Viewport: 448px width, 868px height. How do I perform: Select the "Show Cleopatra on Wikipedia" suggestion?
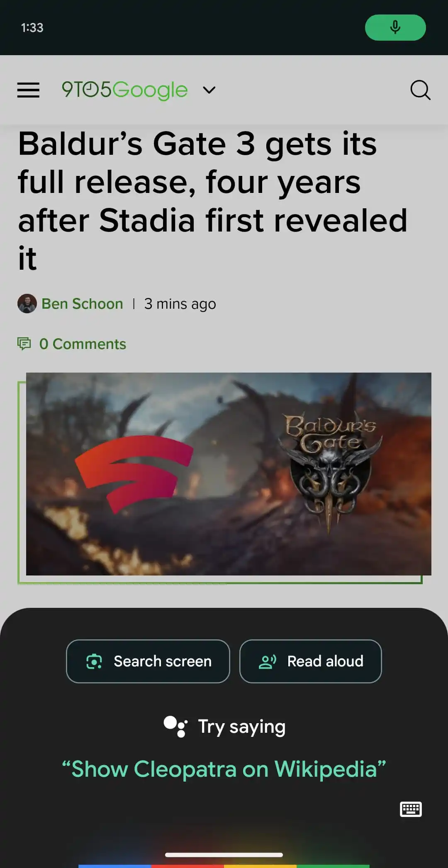click(x=224, y=769)
